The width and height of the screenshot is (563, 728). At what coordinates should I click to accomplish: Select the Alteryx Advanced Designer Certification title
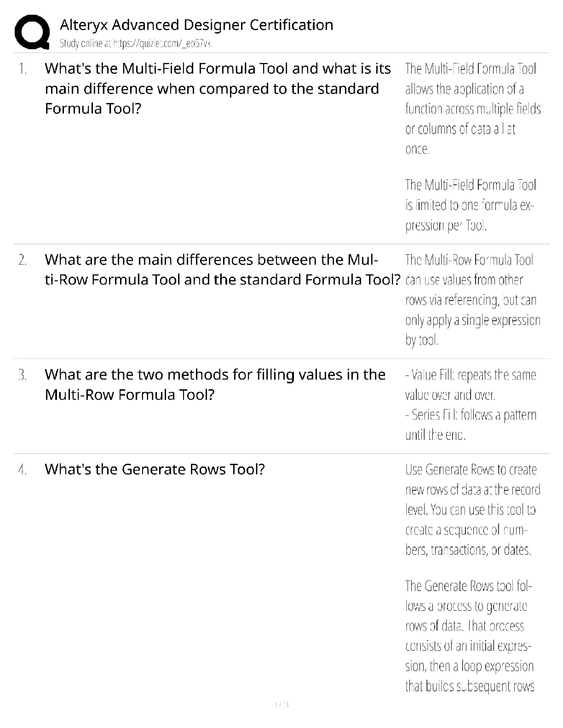point(196,24)
